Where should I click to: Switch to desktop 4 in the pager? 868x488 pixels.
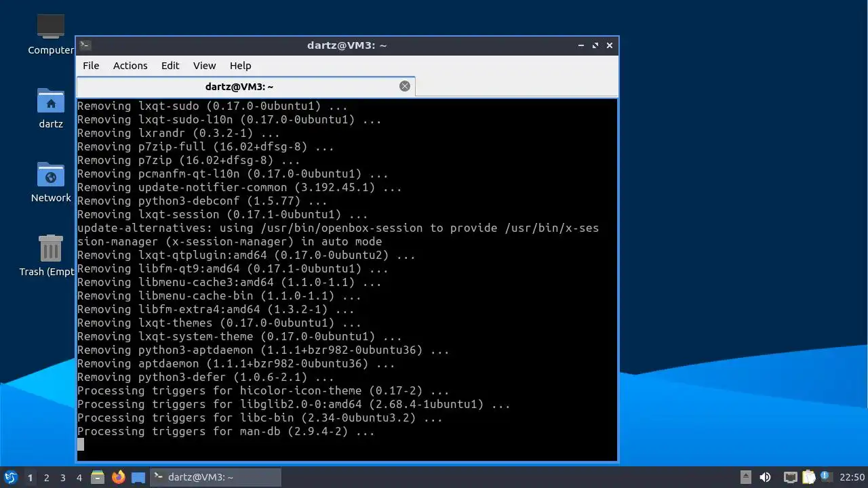[79, 478]
